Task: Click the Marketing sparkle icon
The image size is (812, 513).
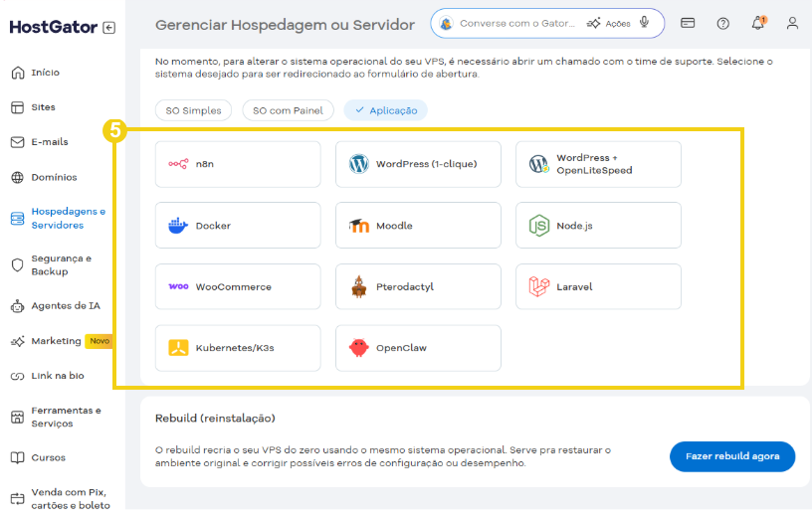Action: (x=18, y=341)
